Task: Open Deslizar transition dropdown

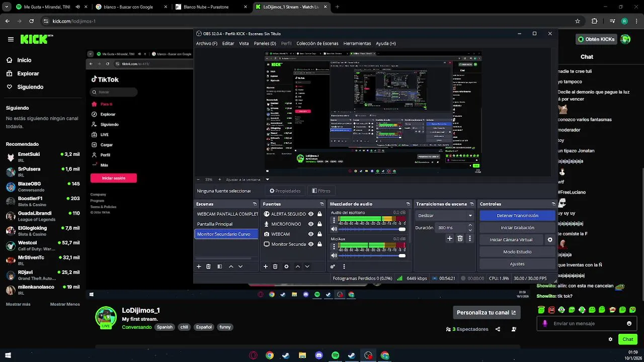Action: point(444,216)
